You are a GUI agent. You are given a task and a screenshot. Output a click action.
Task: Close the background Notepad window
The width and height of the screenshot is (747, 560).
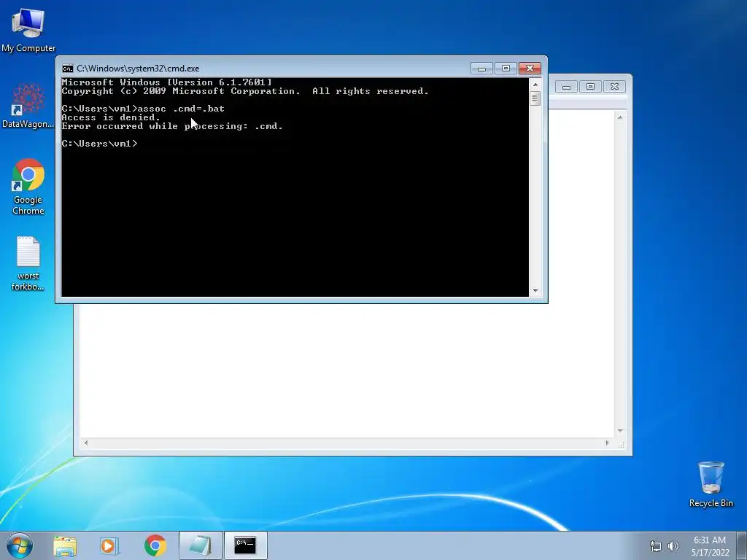pyautogui.click(x=614, y=87)
